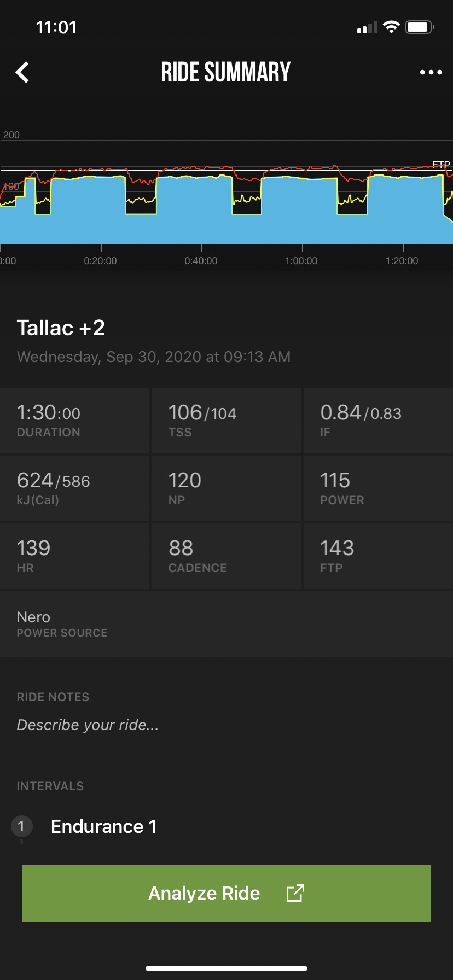Screen dimensions: 453x980
Task: Tap the home indicator bar
Action: pyautogui.click(x=226, y=968)
